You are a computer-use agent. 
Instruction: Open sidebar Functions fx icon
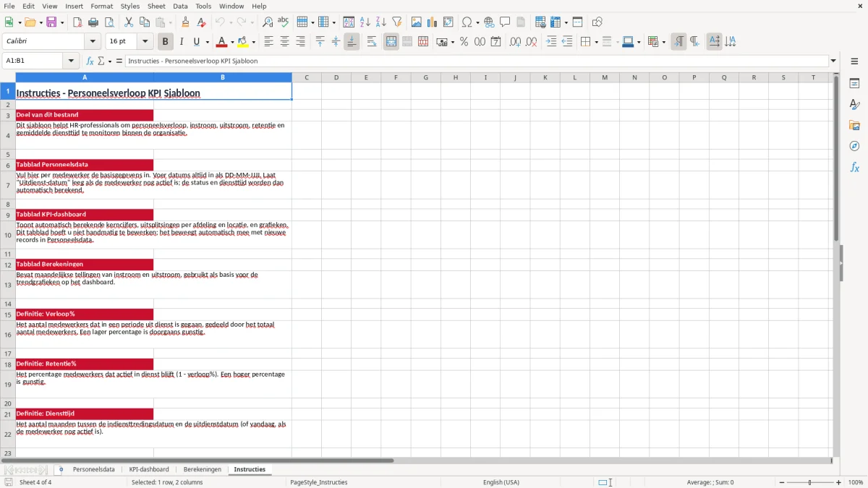pos(854,167)
